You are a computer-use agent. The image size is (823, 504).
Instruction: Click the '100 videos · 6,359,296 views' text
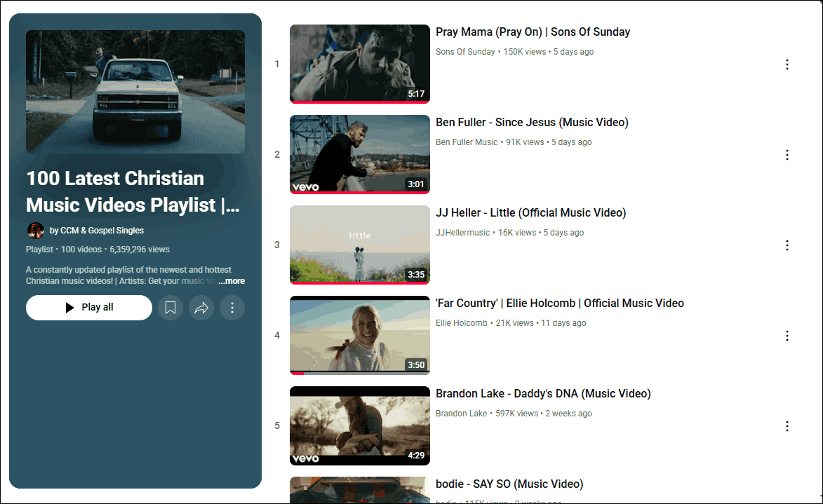[x=115, y=250]
